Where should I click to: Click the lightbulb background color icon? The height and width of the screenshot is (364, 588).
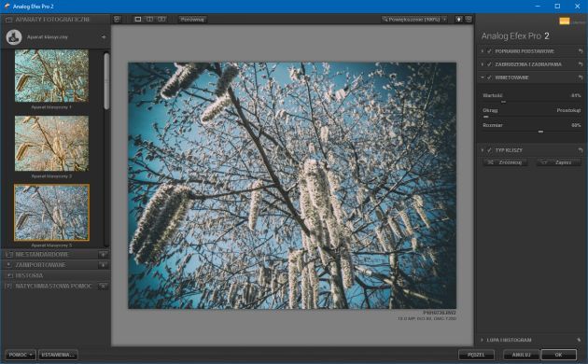click(x=459, y=19)
